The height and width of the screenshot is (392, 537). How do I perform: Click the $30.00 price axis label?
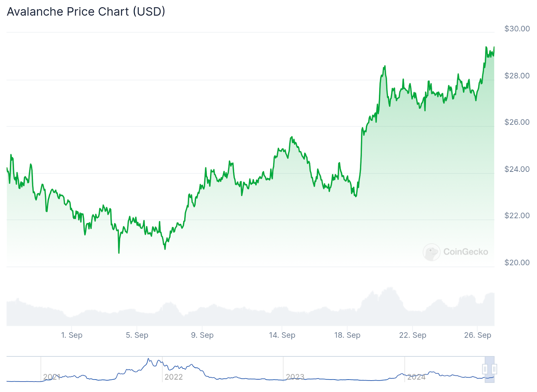(x=517, y=29)
